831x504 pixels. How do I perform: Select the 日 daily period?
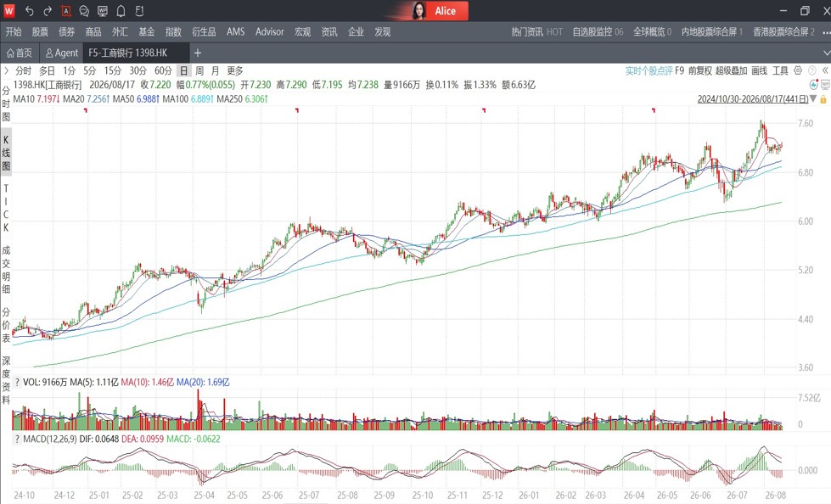click(183, 70)
